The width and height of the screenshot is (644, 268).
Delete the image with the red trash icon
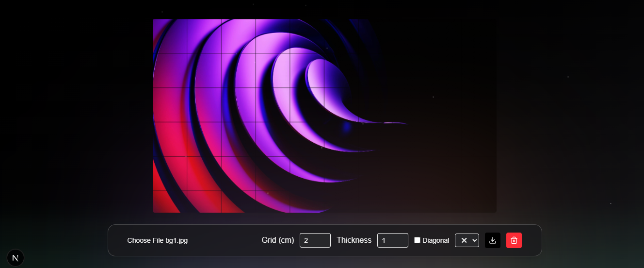[x=514, y=240]
